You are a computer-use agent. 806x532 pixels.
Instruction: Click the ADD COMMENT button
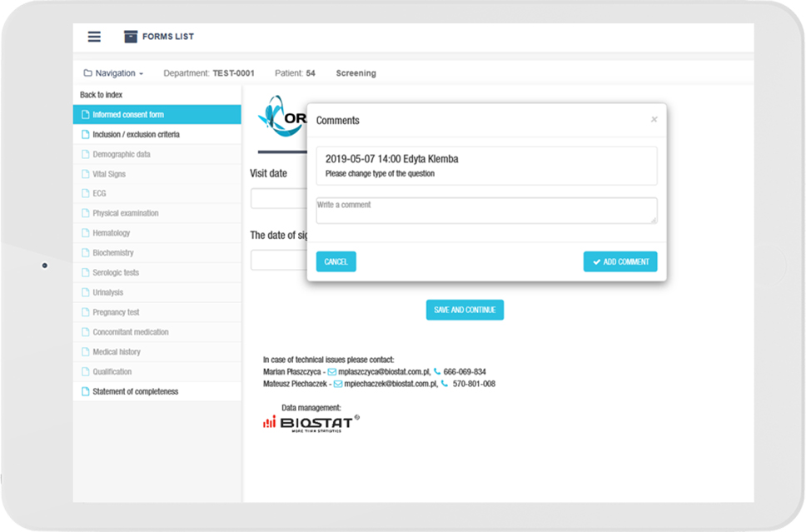[x=620, y=261]
